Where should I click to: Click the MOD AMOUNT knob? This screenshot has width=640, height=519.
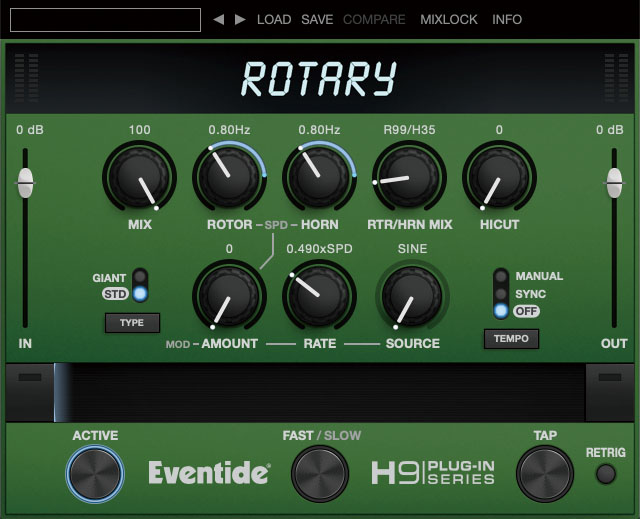pos(229,296)
